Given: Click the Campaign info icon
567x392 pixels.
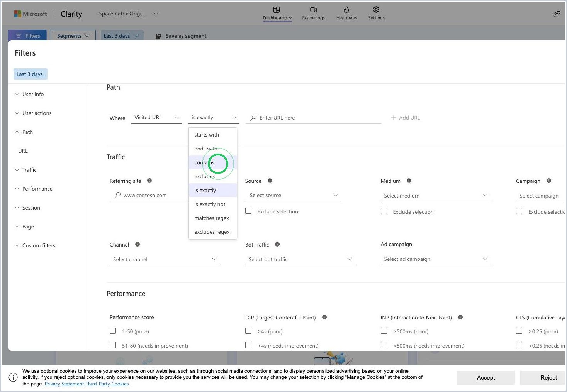Looking at the screenshot, I should (549, 181).
